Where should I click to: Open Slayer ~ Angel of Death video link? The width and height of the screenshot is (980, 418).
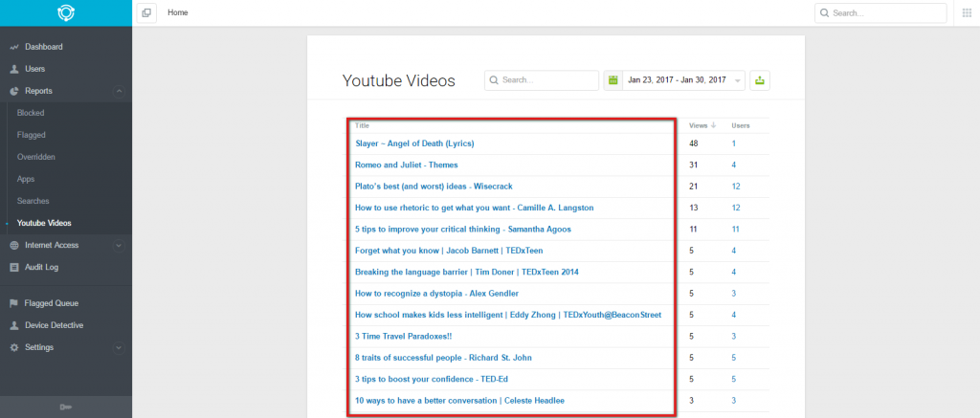pos(415,143)
